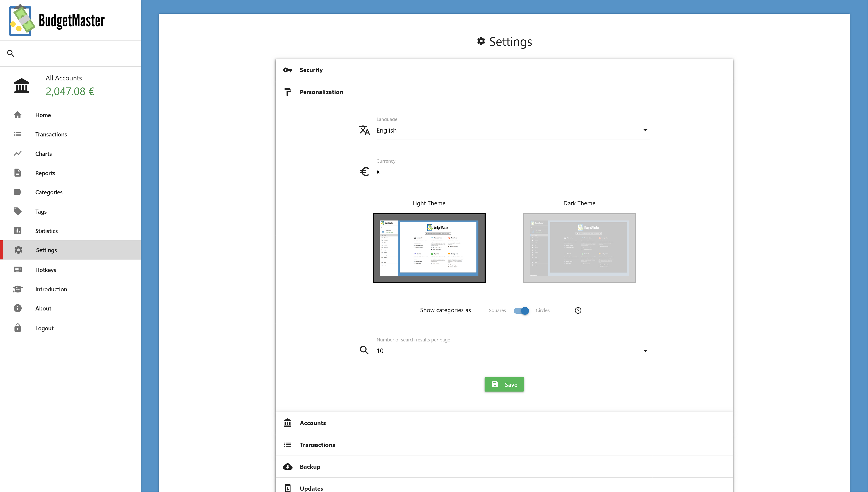Select the Light Theme preview

(x=429, y=248)
